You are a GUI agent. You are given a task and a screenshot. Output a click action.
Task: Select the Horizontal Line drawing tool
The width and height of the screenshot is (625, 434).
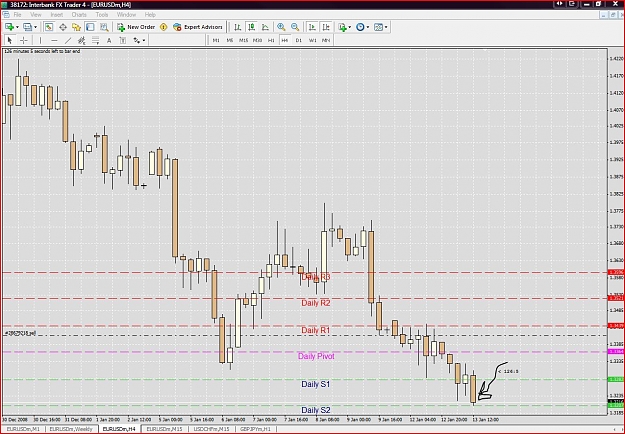click(54, 40)
